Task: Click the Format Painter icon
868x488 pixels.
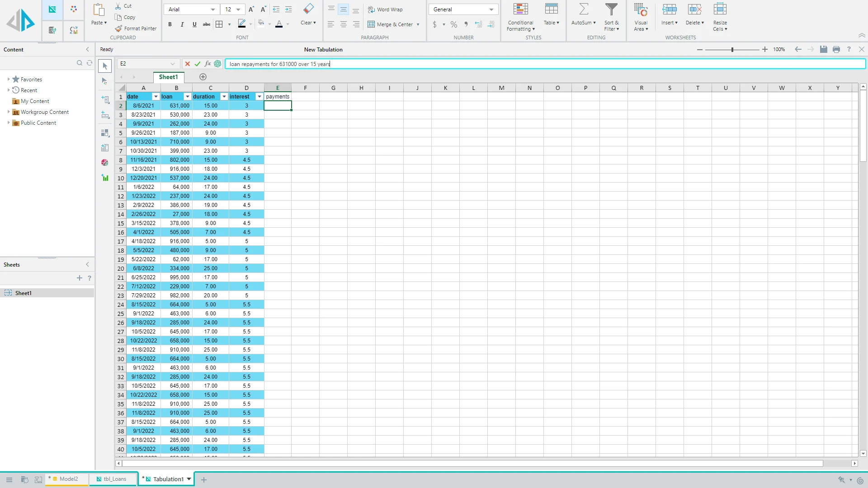Action: (x=118, y=28)
